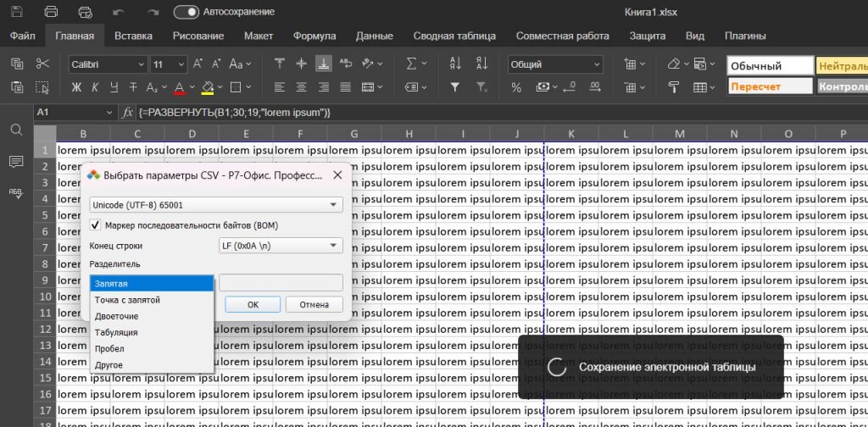Apply underline formatting (Ч)
The image size is (868, 427).
(114, 87)
